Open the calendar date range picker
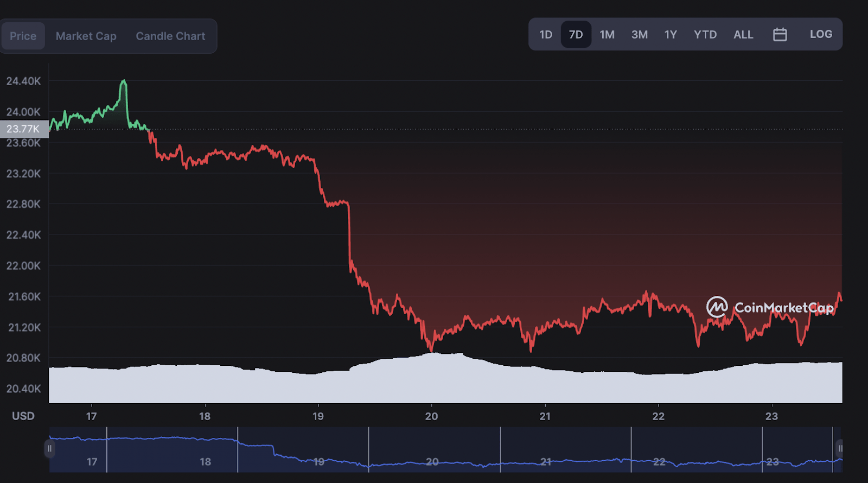868x483 pixels. point(780,34)
